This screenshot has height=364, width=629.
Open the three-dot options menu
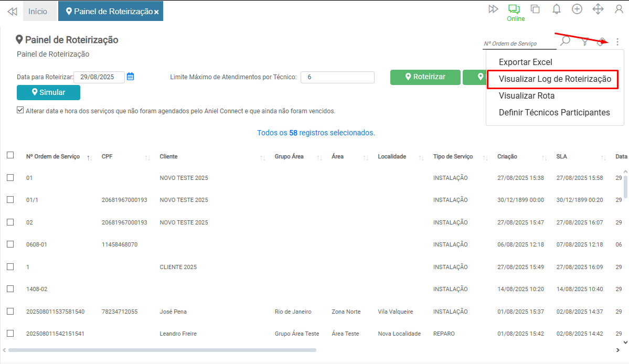[x=617, y=42]
